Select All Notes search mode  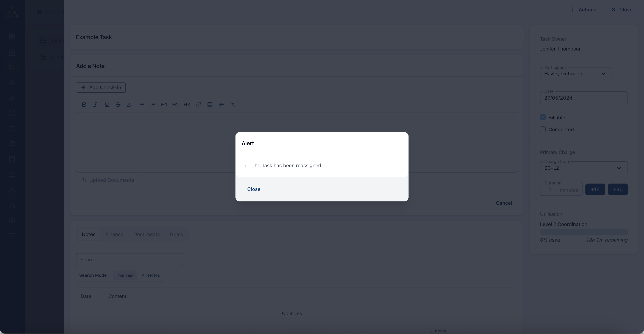151,275
